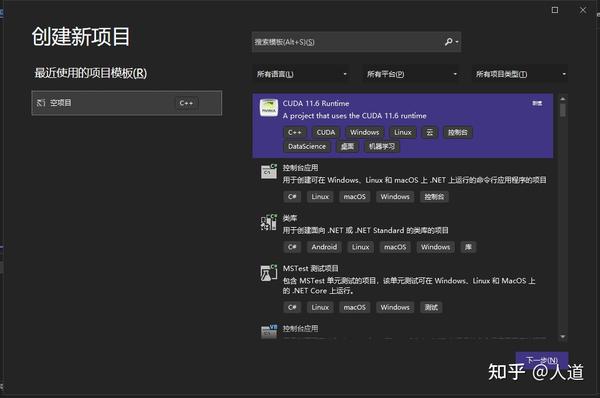Screen dimensions: 600x398
Task: Click the MSTest test project flask icon
Action: pyautogui.click(x=269, y=272)
